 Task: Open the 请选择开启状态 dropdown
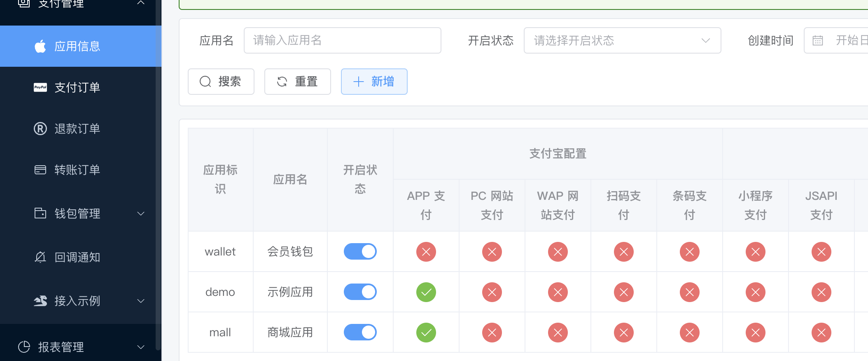point(622,40)
